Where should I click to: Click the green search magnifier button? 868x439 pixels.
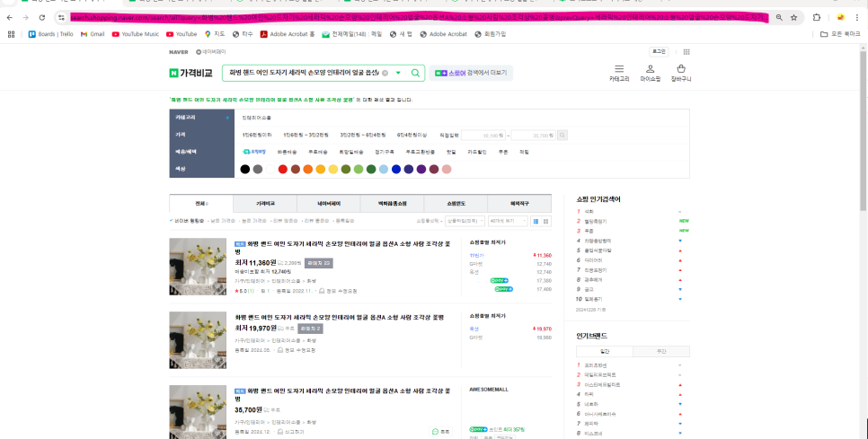tap(416, 73)
